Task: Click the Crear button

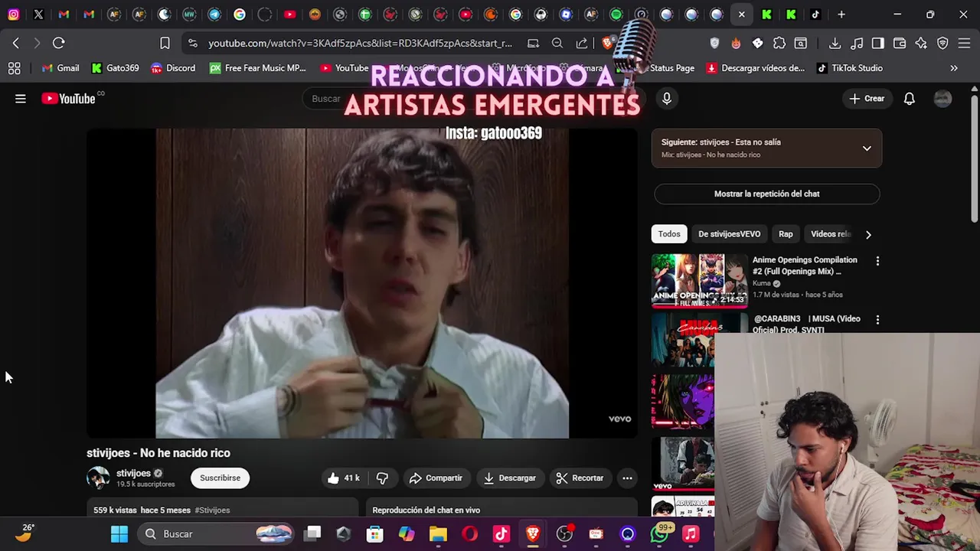Action: coord(867,99)
